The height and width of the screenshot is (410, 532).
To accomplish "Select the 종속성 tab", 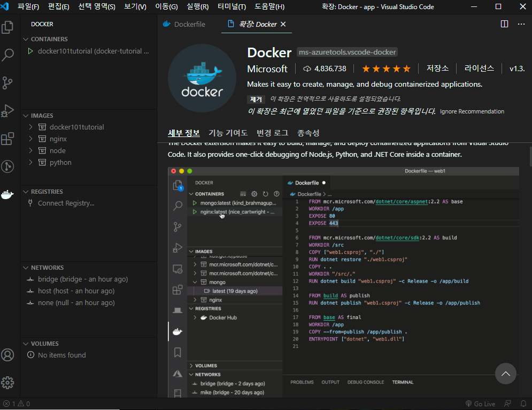I will [x=309, y=133].
